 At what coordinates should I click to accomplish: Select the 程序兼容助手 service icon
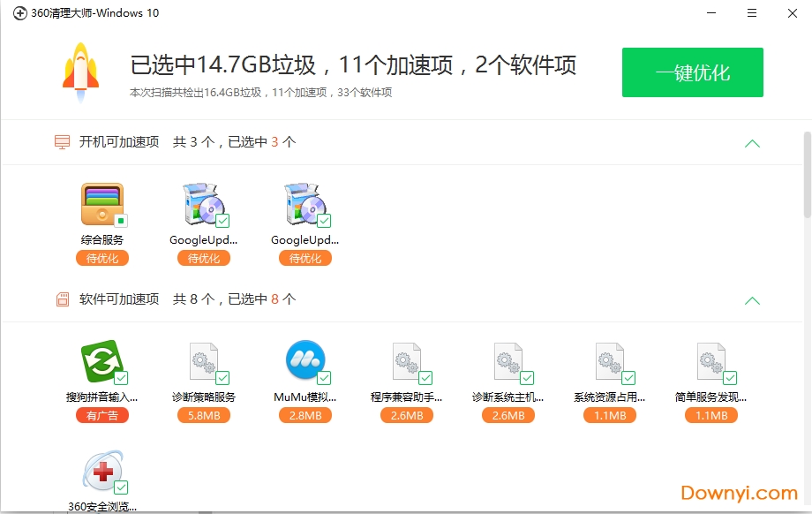point(406,362)
